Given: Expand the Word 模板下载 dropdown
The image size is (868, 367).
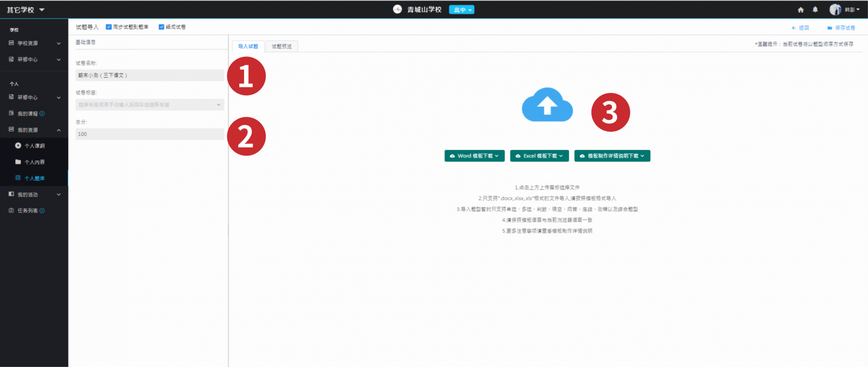Looking at the screenshot, I should click(475, 156).
